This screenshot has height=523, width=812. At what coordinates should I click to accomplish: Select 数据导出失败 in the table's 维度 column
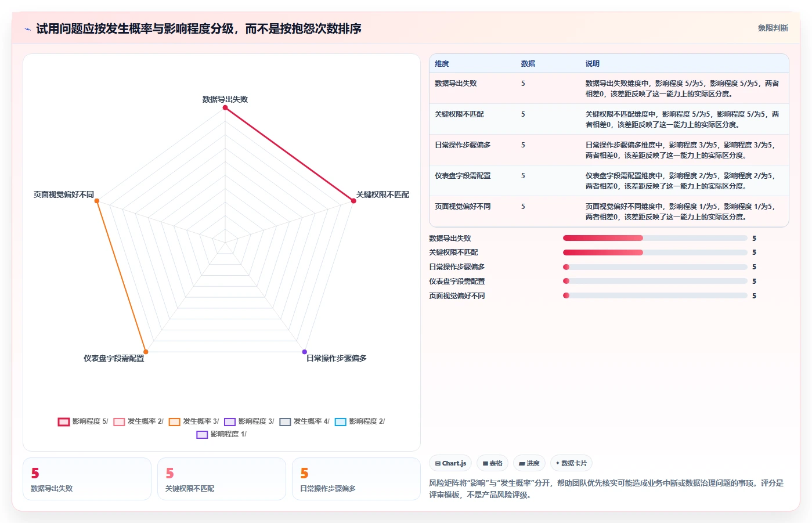(x=456, y=84)
